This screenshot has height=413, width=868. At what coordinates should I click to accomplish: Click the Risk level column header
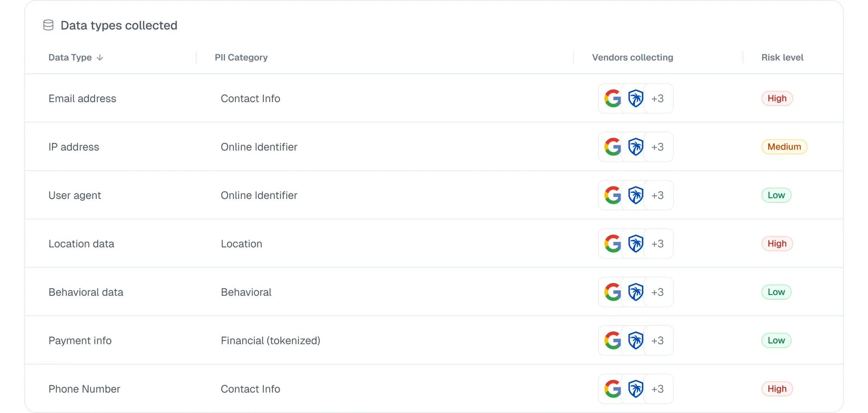pos(782,57)
